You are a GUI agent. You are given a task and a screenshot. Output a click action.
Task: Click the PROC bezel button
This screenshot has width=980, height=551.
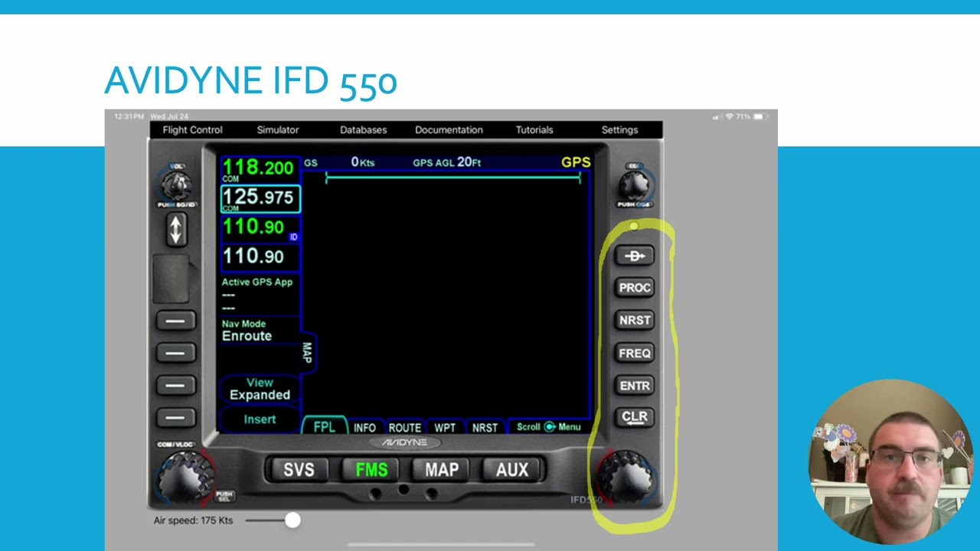pos(635,288)
